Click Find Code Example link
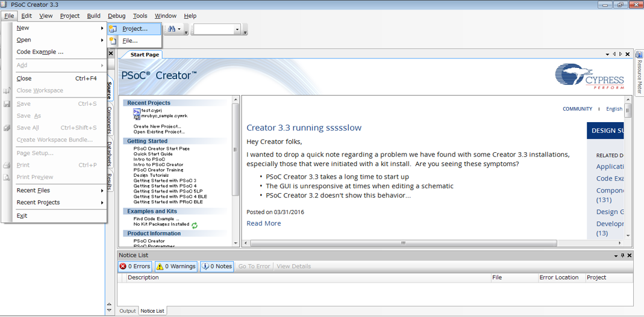 coord(156,218)
